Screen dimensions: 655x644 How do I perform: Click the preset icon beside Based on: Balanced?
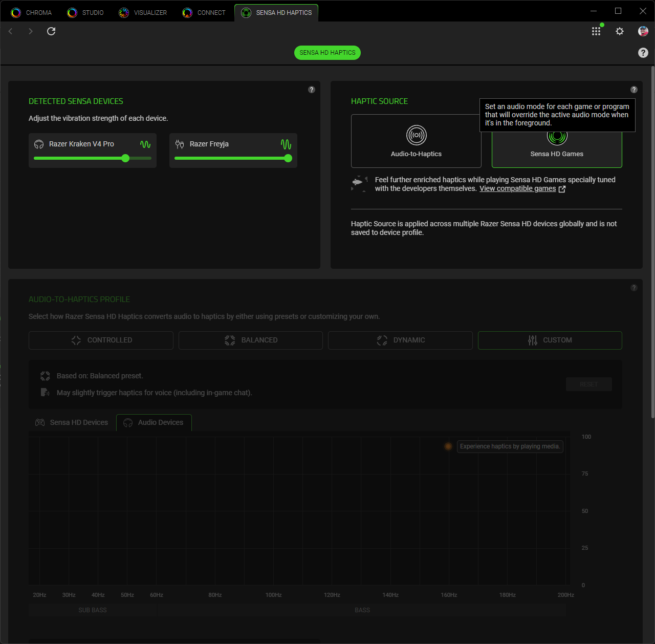click(x=45, y=376)
